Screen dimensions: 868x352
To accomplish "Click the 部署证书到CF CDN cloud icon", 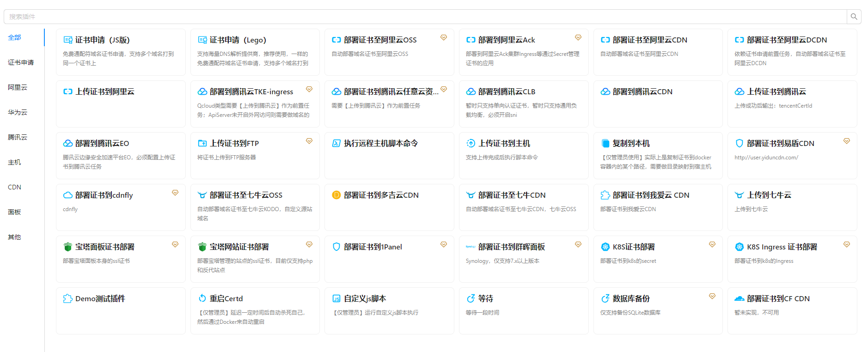I will (x=739, y=299).
